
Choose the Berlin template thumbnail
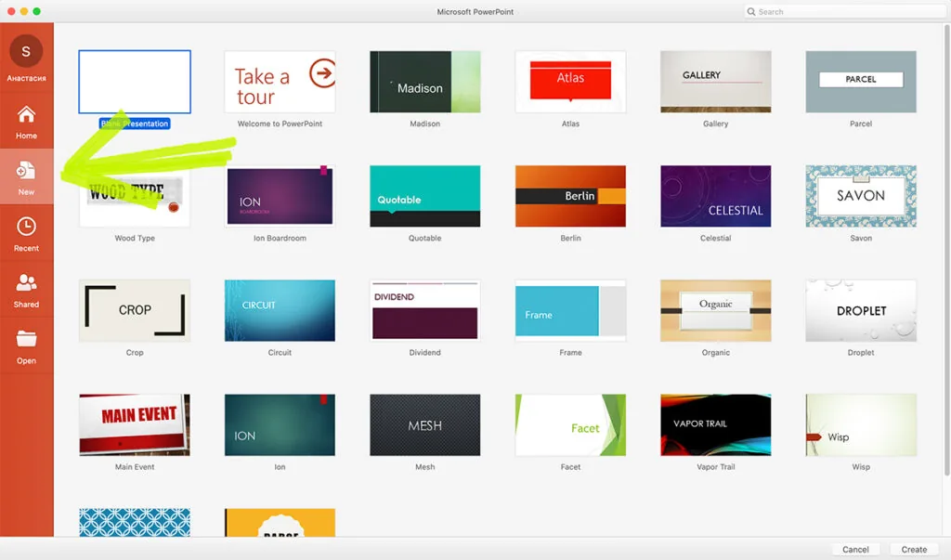(x=570, y=196)
